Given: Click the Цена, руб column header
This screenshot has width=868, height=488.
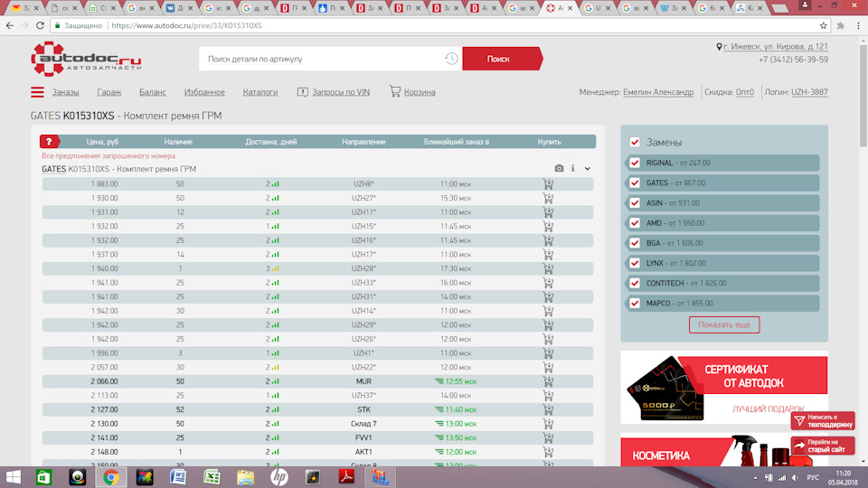Looking at the screenshot, I should 102,142.
